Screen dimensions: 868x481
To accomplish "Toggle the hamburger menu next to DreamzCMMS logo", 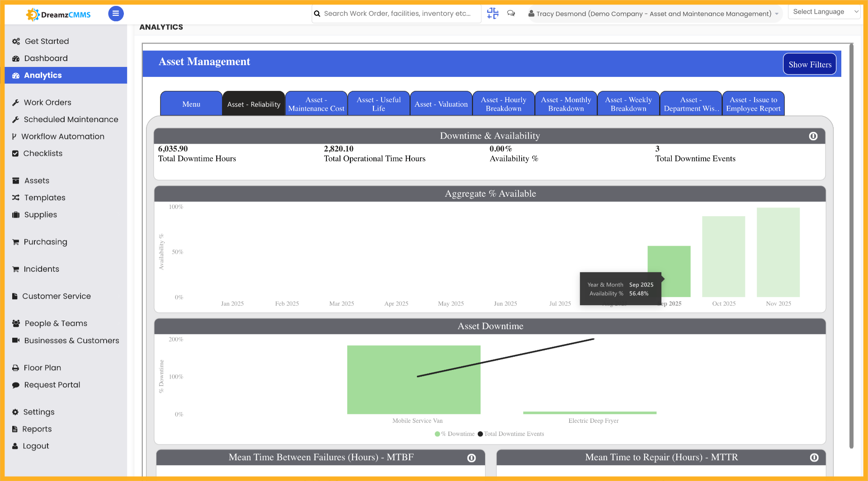I will point(116,14).
